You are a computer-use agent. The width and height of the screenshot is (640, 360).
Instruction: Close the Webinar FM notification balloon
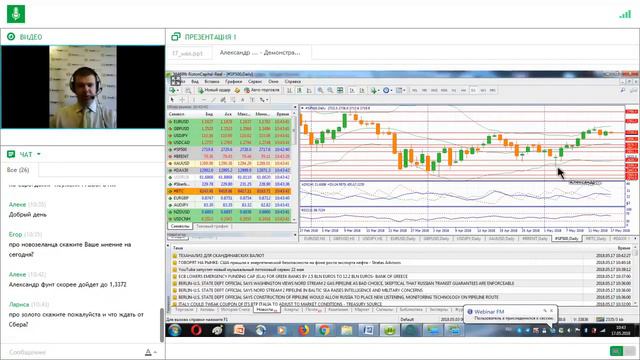click(x=552, y=311)
